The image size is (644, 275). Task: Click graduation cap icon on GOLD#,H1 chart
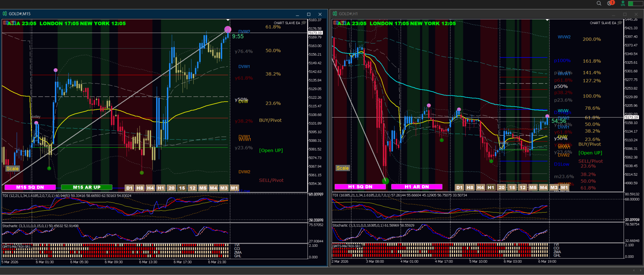click(620, 23)
